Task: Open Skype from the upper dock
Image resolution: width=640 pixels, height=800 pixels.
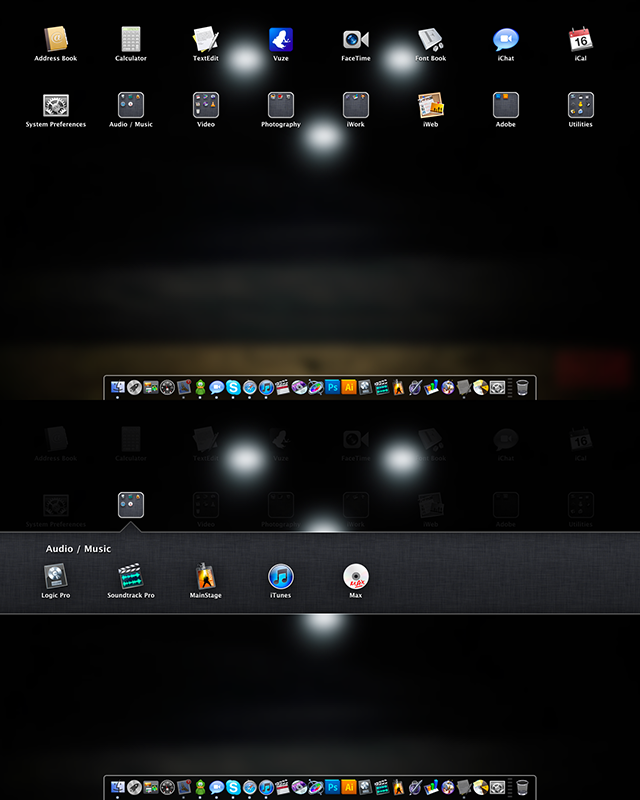Action: (x=233, y=388)
